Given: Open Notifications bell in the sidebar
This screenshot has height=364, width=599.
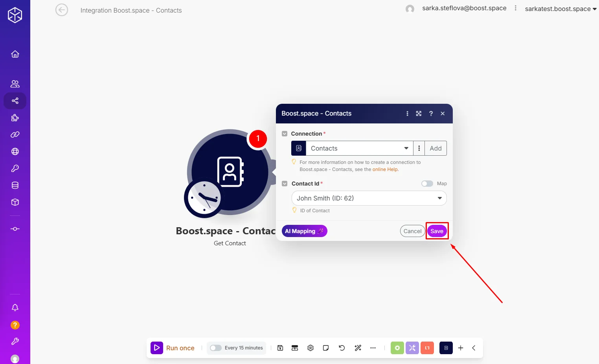Looking at the screenshot, I should pyautogui.click(x=15, y=308).
